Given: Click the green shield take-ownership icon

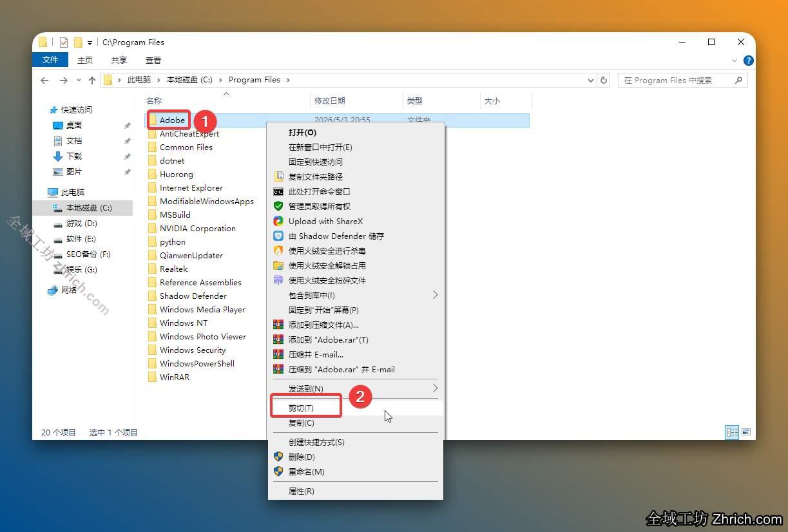Looking at the screenshot, I should [278, 206].
